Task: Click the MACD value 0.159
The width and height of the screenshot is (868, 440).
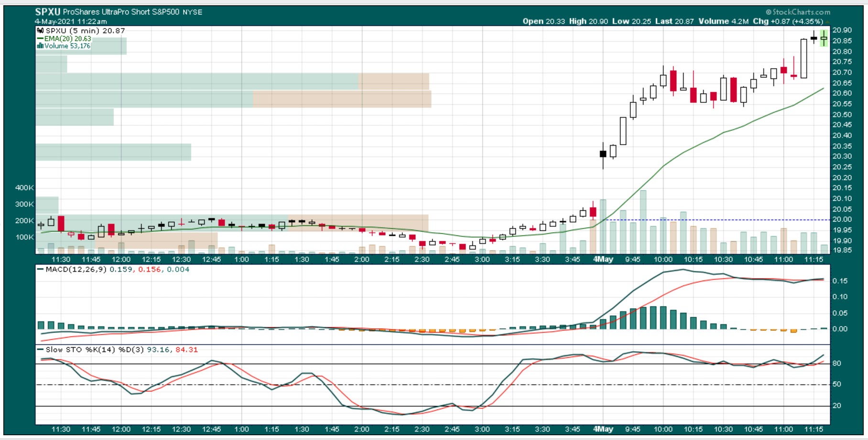Action: coord(121,269)
